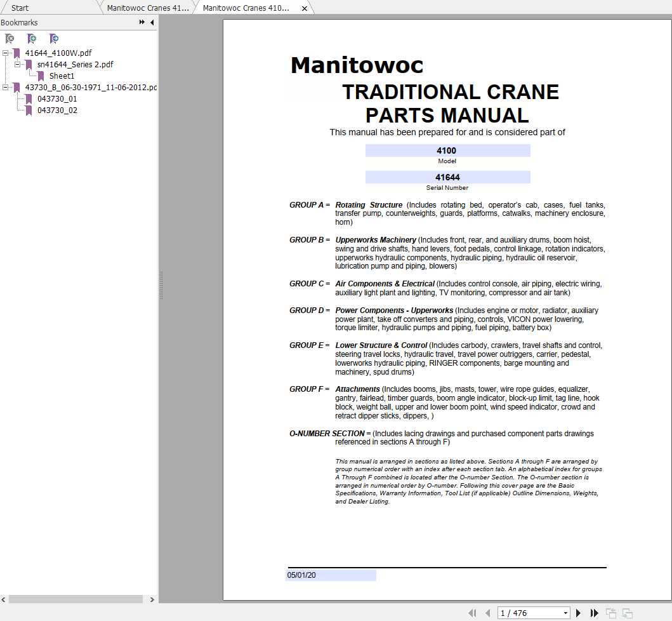
Task: Open the synchronized view icon
Action: pos(628,613)
